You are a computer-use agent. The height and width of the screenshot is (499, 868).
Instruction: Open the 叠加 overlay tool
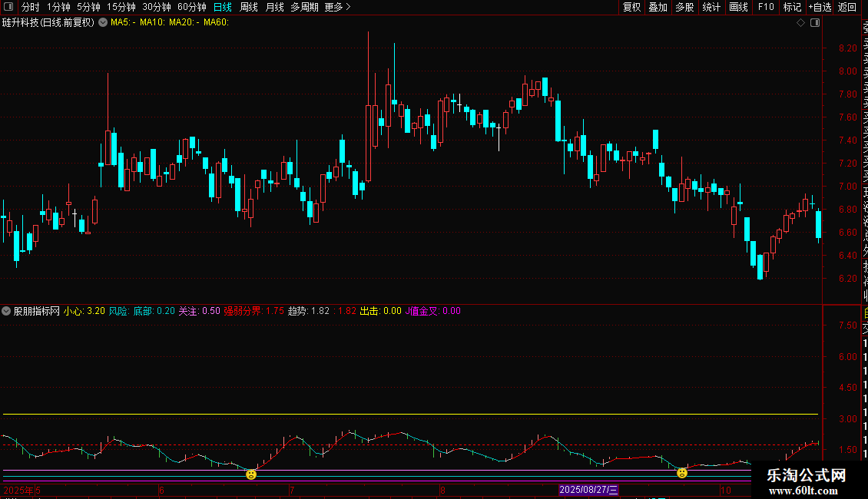658,7
